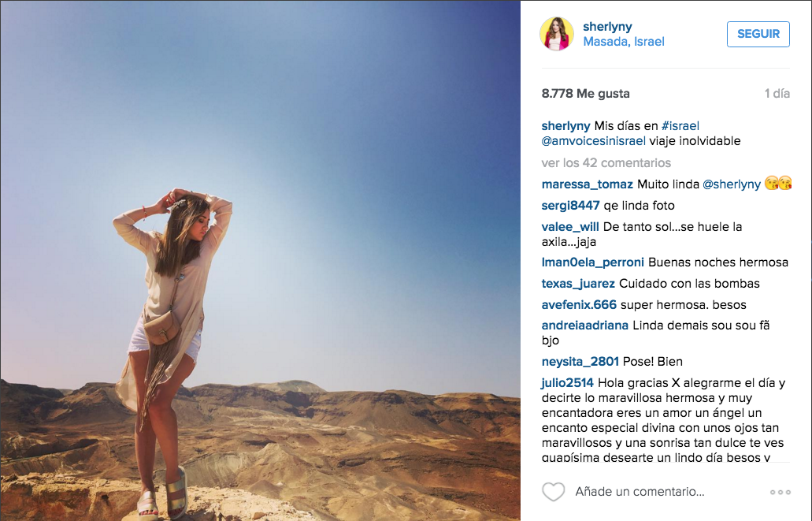Open the #israel hashtag
The image size is (812, 521).
coord(680,126)
